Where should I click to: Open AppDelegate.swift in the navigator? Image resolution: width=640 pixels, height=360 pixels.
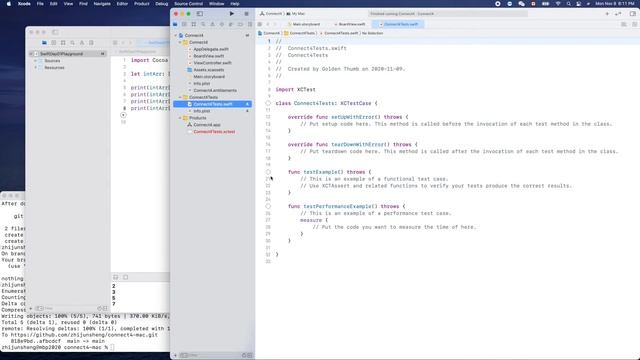pos(208,49)
